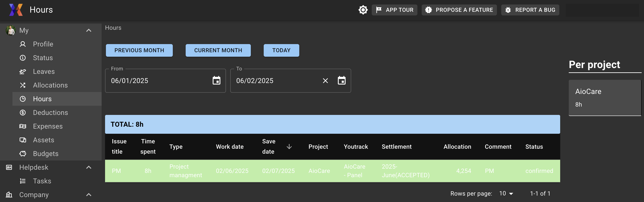Go to Expenses in the sidebar
Image resolution: width=644 pixels, height=202 pixels.
(x=48, y=126)
